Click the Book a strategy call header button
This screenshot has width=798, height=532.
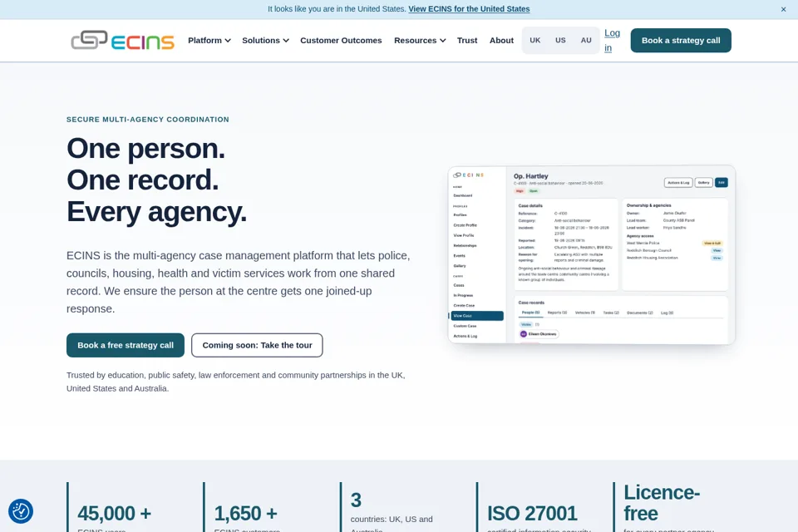point(681,40)
